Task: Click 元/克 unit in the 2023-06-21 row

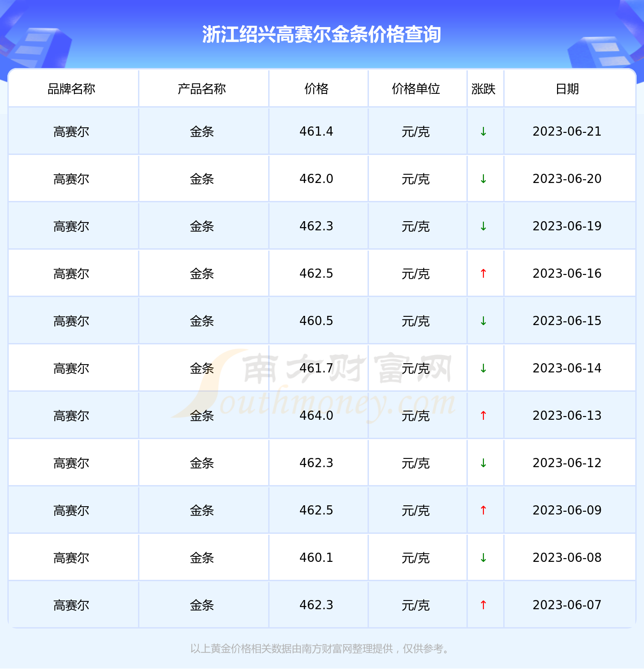Action: point(416,132)
